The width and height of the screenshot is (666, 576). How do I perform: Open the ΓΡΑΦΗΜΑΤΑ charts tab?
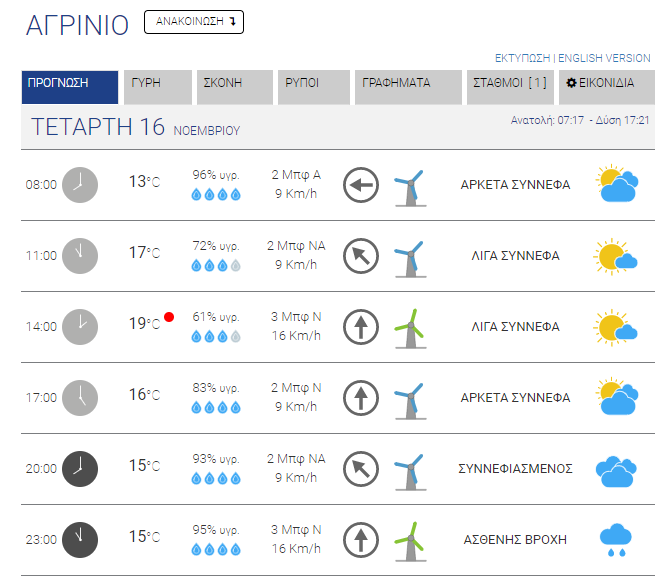coord(408,87)
